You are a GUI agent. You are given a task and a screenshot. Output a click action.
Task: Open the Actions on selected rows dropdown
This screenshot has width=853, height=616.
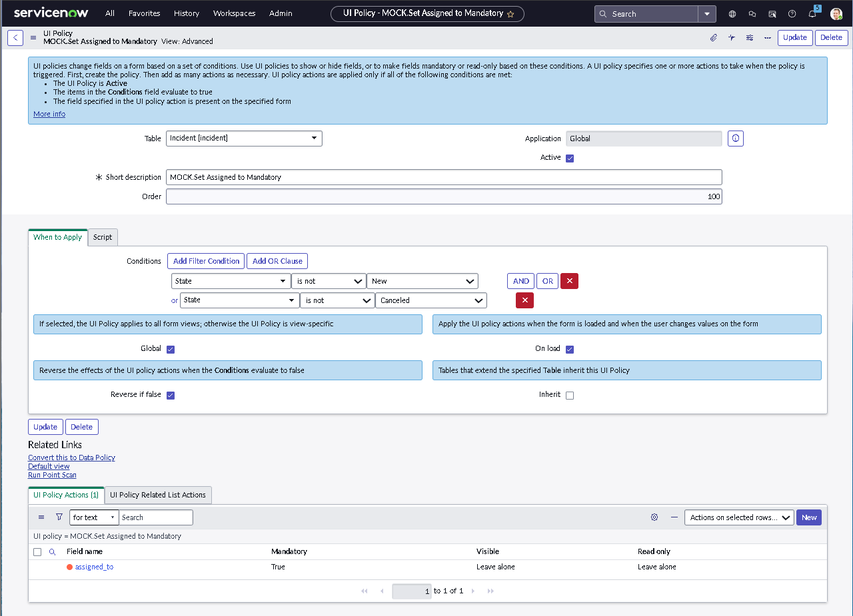pyautogui.click(x=738, y=517)
